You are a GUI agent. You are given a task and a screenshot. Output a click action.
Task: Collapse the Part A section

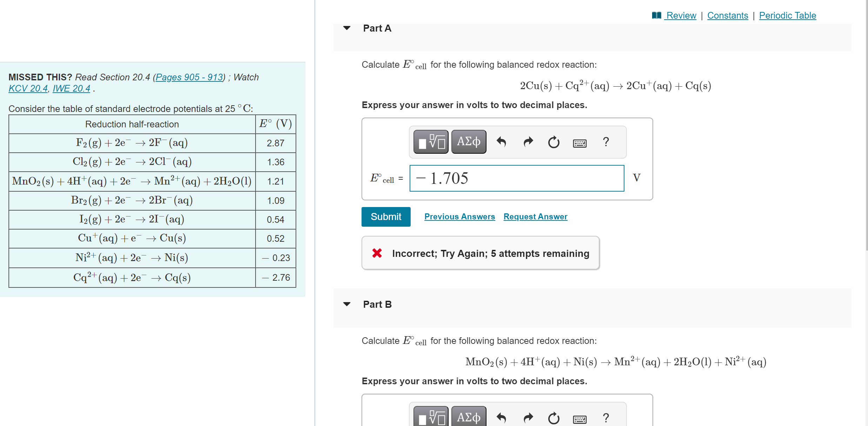pyautogui.click(x=347, y=28)
